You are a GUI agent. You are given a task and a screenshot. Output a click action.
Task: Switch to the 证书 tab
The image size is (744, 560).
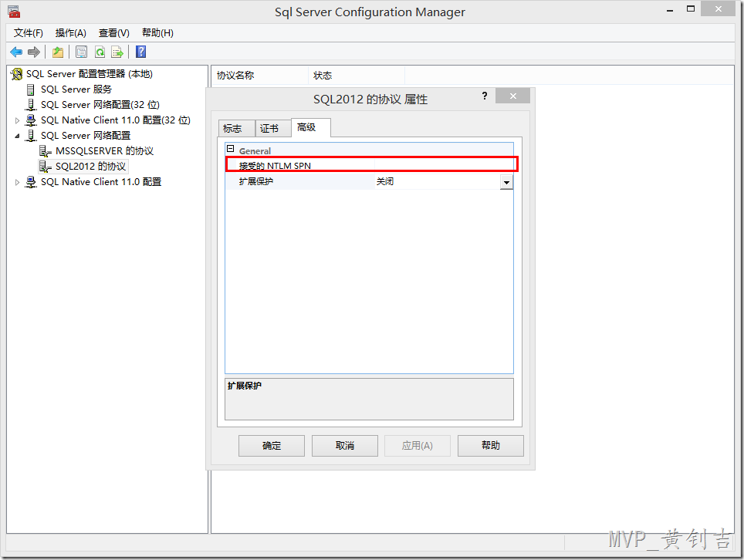click(273, 129)
